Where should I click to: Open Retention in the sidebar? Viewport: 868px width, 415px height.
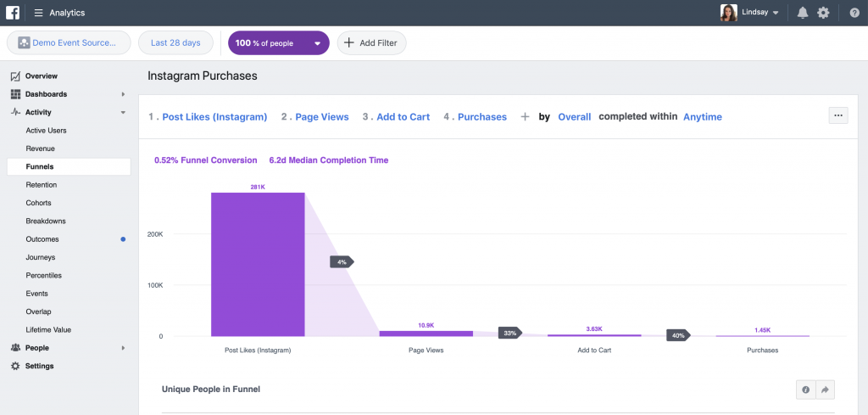click(x=42, y=185)
